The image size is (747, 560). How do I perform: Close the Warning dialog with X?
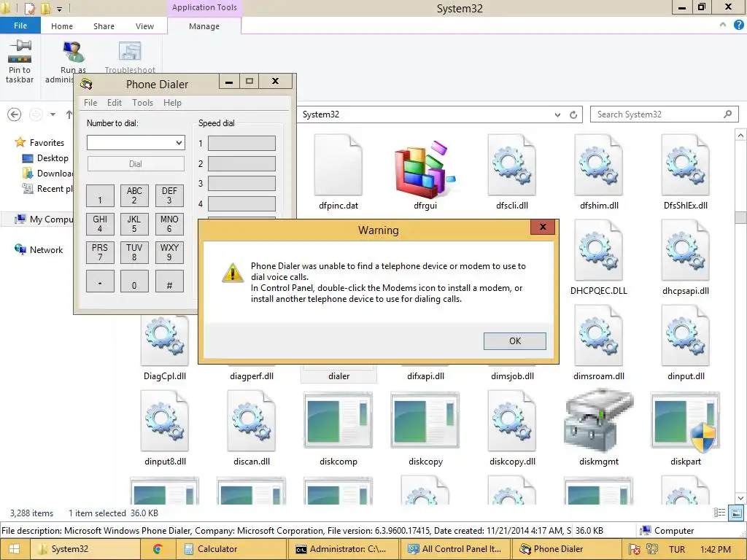tap(543, 227)
